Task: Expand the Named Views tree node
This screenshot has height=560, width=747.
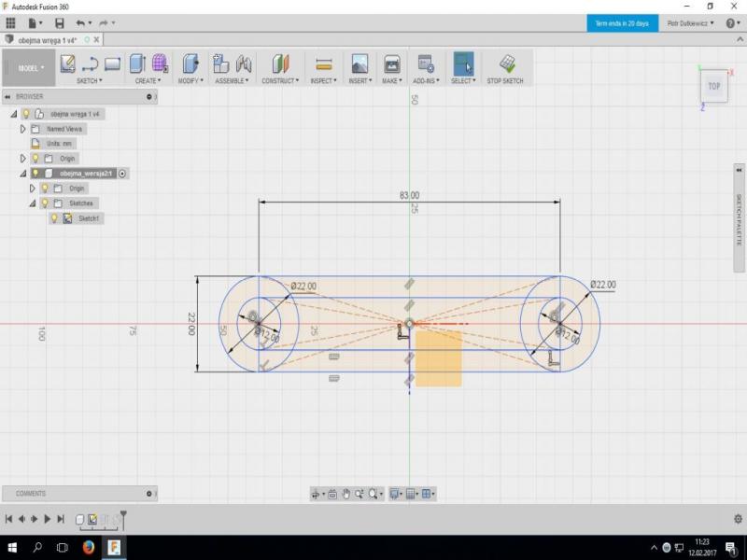Action: pos(23,129)
